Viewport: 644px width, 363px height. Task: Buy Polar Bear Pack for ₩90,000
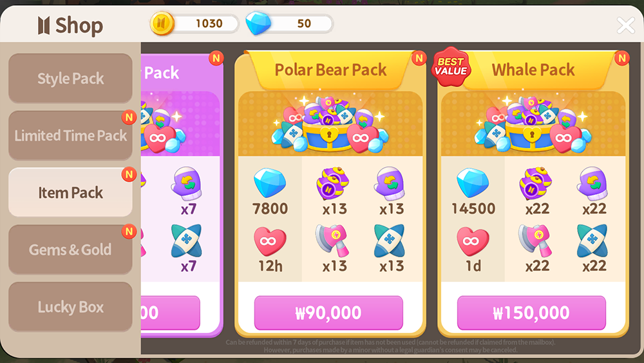tap(328, 313)
